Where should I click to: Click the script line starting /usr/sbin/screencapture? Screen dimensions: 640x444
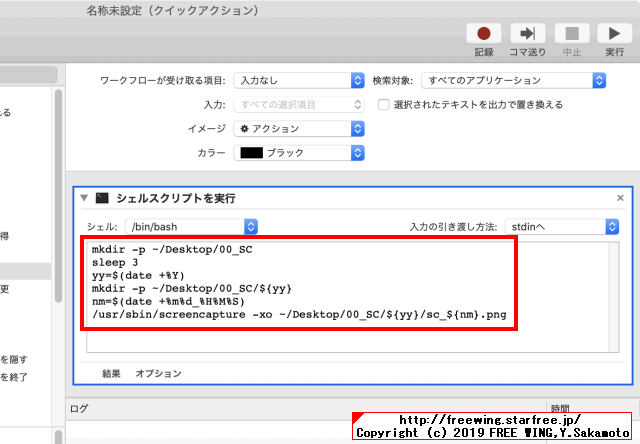pos(299,315)
